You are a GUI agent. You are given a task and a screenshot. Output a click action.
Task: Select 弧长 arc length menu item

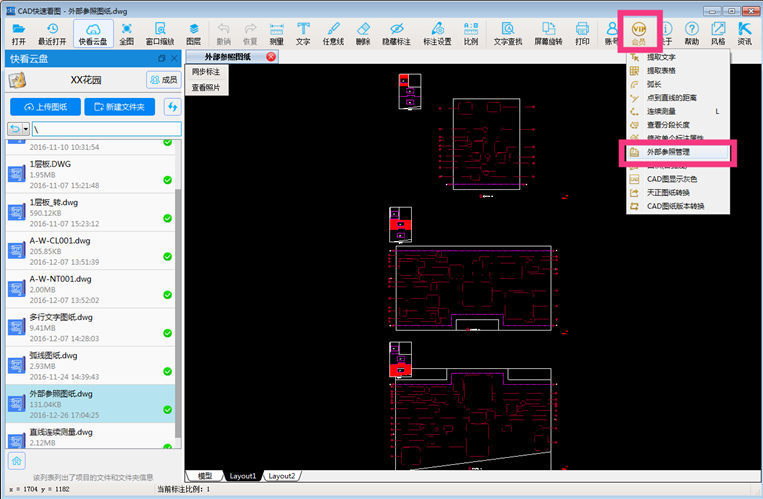pyautogui.click(x=678, y=84)
